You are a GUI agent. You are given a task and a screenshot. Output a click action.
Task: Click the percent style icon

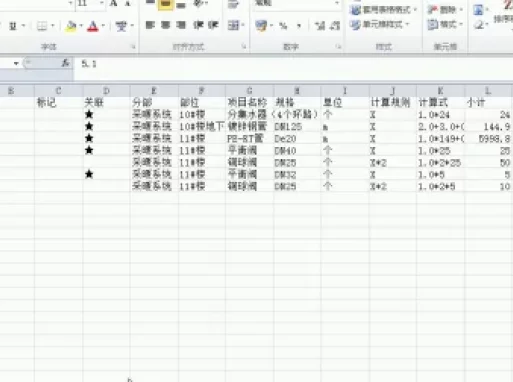coord(283,26)
